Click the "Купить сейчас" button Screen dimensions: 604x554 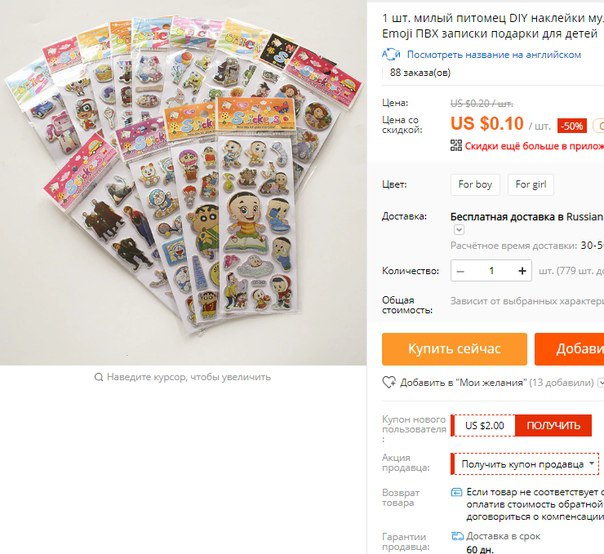(455, 349)
